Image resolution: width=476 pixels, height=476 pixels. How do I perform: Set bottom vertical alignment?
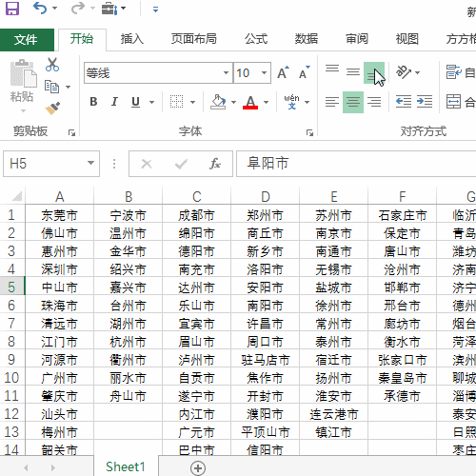374,72
